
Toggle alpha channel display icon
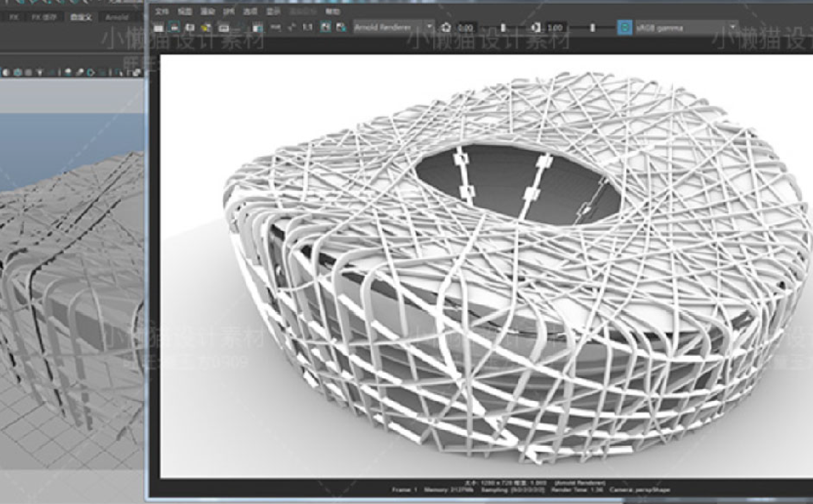point(291,27)
